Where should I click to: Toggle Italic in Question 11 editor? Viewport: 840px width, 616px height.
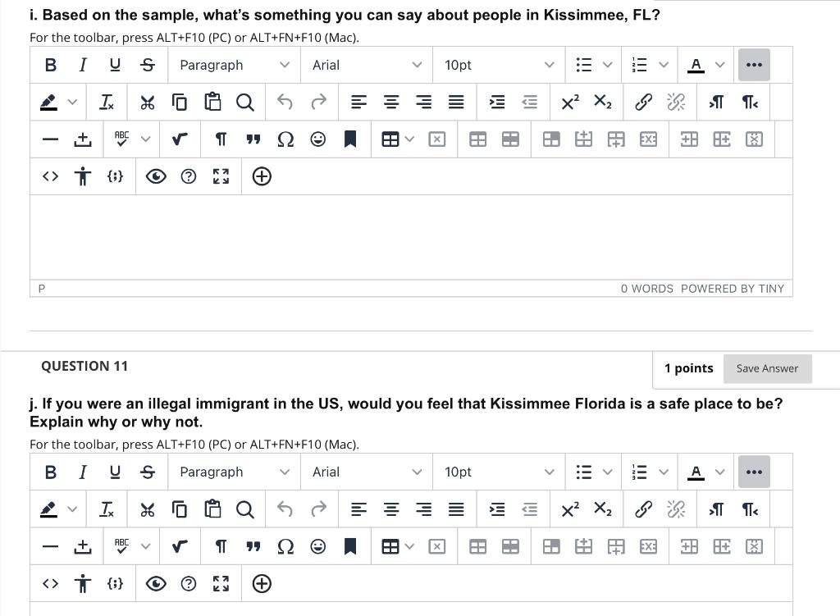point(83,472)
